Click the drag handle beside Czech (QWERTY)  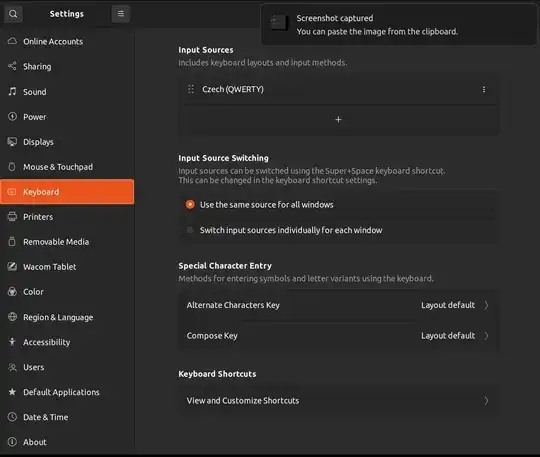[191, 89]
